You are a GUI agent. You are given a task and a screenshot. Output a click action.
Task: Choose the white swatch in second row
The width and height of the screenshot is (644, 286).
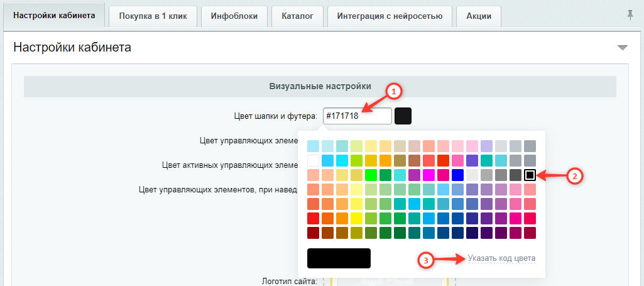313,161
